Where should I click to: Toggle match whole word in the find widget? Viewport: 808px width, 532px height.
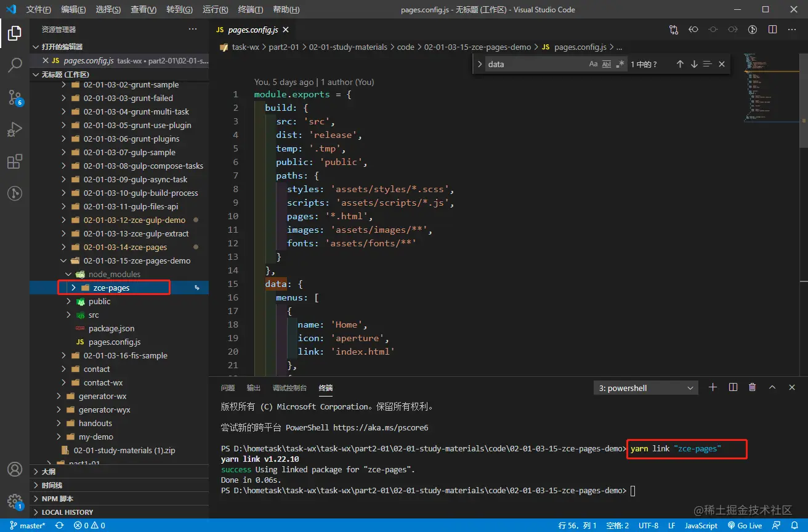[x=607, y=64]
